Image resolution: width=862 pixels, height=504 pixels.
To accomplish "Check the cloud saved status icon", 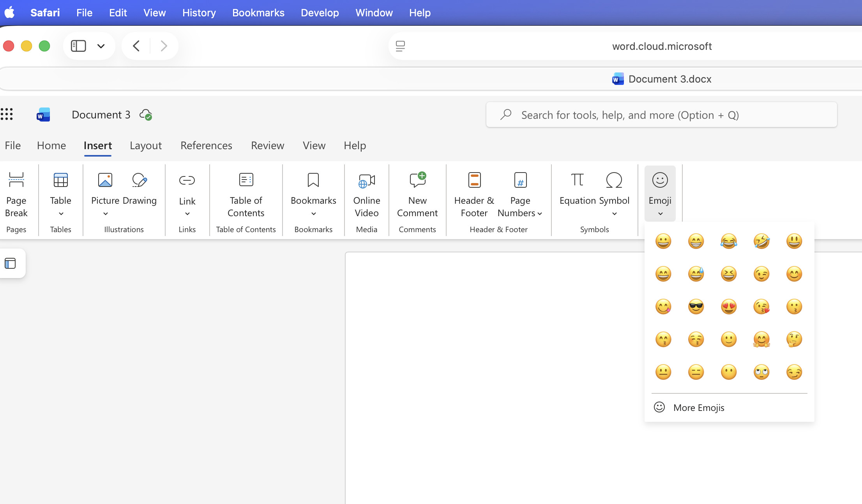I will 146,115.
